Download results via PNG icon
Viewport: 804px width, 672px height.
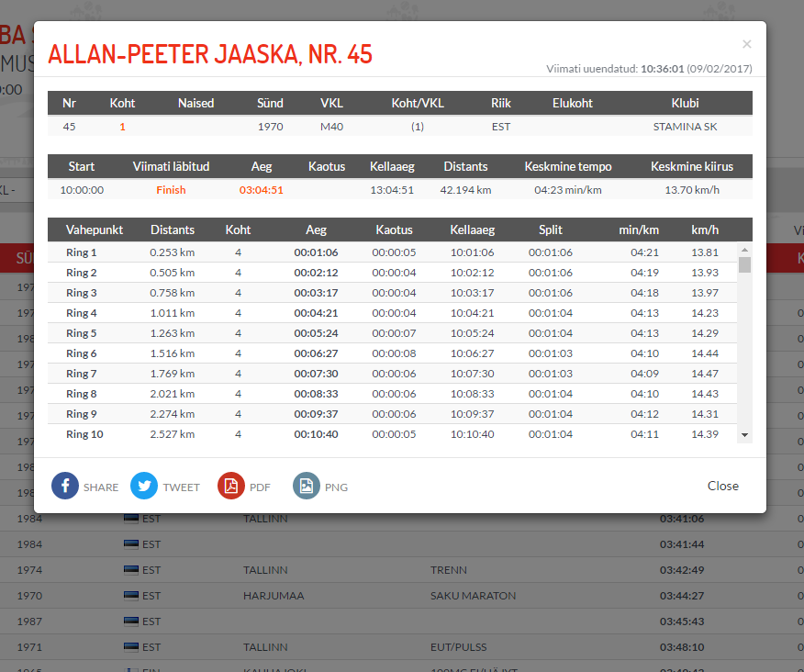(x=307, y=486)
